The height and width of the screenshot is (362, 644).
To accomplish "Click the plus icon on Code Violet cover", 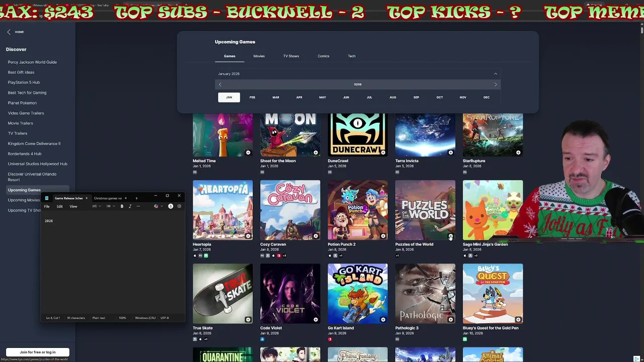I will coord(315,319).
